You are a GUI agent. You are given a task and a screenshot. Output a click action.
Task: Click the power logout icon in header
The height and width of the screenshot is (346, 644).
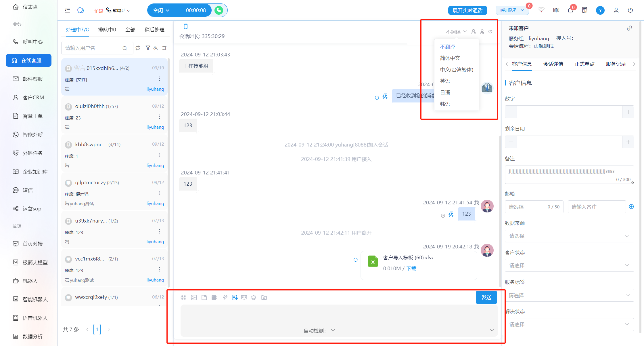(x=630, y=10)
